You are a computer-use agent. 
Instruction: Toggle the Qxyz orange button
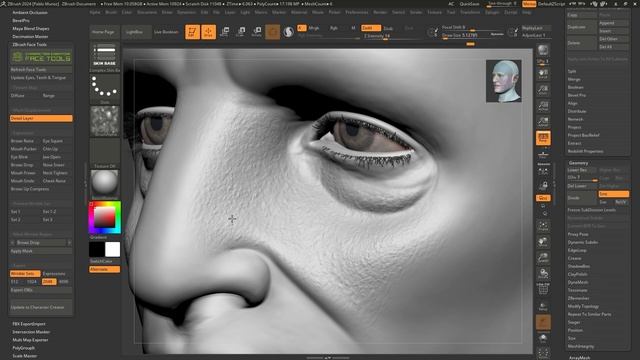(x=543, y=198)
